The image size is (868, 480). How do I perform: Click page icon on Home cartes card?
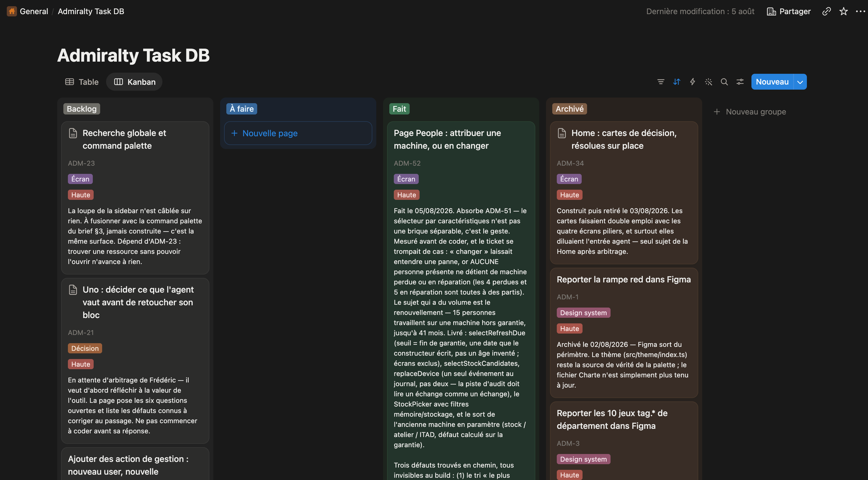pyautogui.click(x=562, y=133)
